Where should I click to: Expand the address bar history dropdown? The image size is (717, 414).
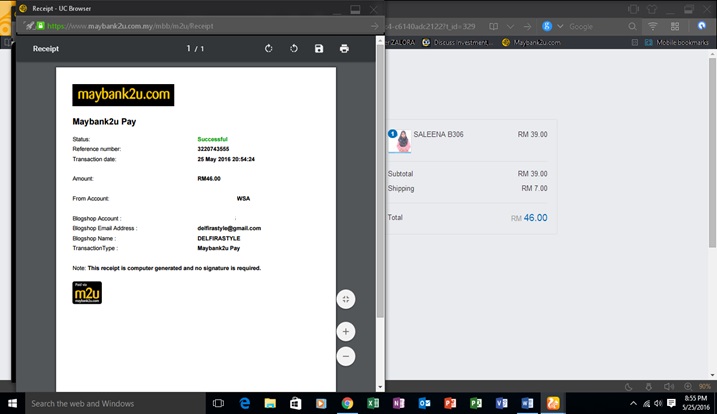tap(510, 27)
